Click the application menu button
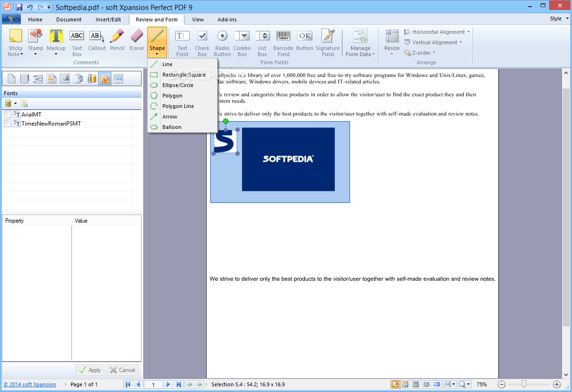 [11, 19]
